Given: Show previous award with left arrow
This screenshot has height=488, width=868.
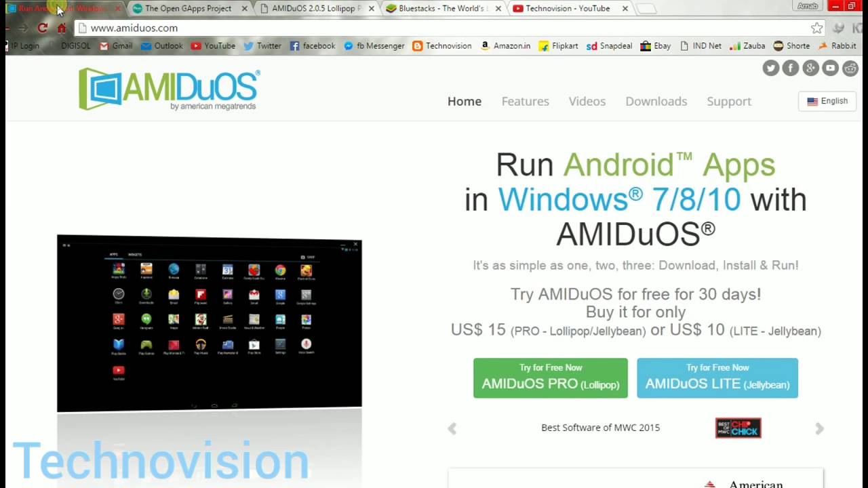Looking at the screenshot, I should pyautogui.click(x=452, y=428).
